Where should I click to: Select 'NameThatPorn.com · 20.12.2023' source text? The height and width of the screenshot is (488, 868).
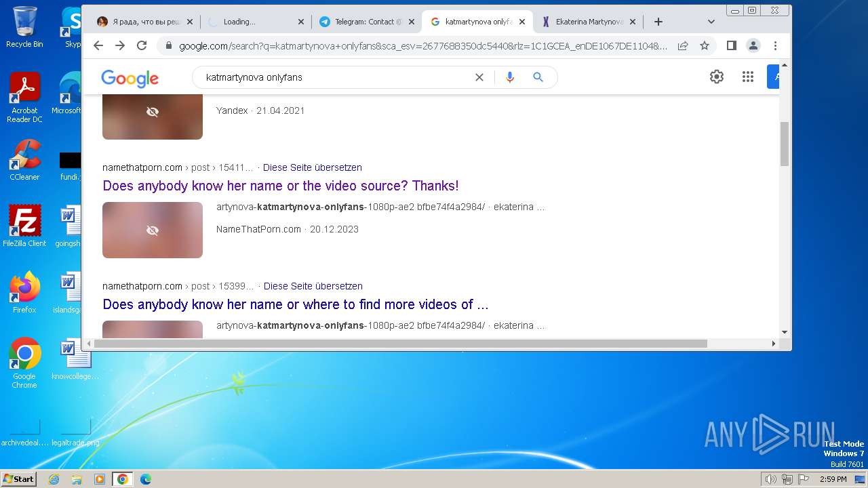[288, 229]
